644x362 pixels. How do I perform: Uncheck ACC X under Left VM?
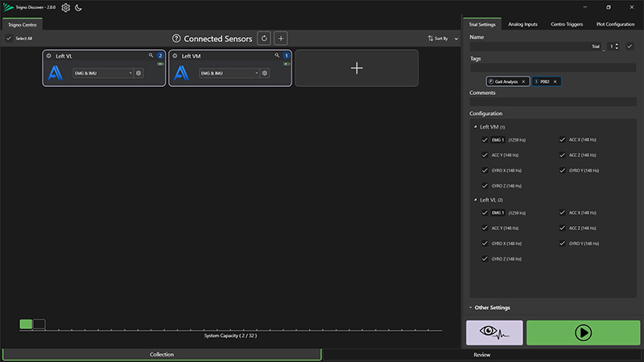pos(562,139)
